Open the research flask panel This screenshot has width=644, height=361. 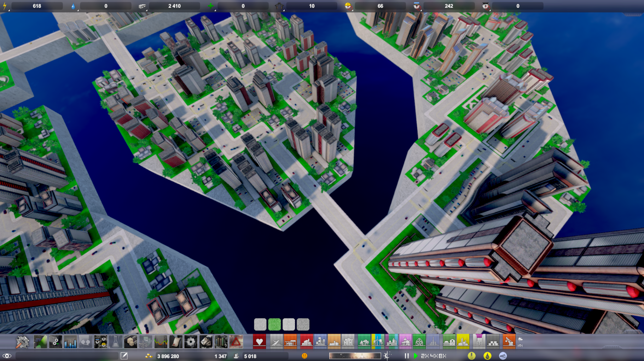point(115,342)
